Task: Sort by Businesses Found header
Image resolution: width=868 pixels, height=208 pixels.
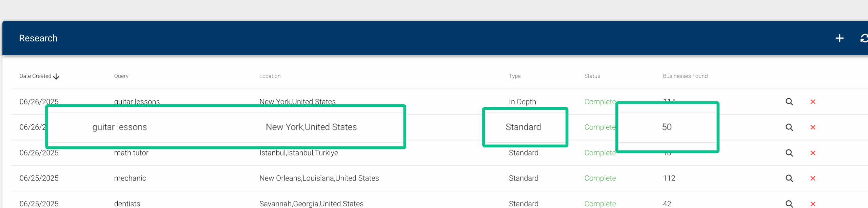Action: point(685,76)
